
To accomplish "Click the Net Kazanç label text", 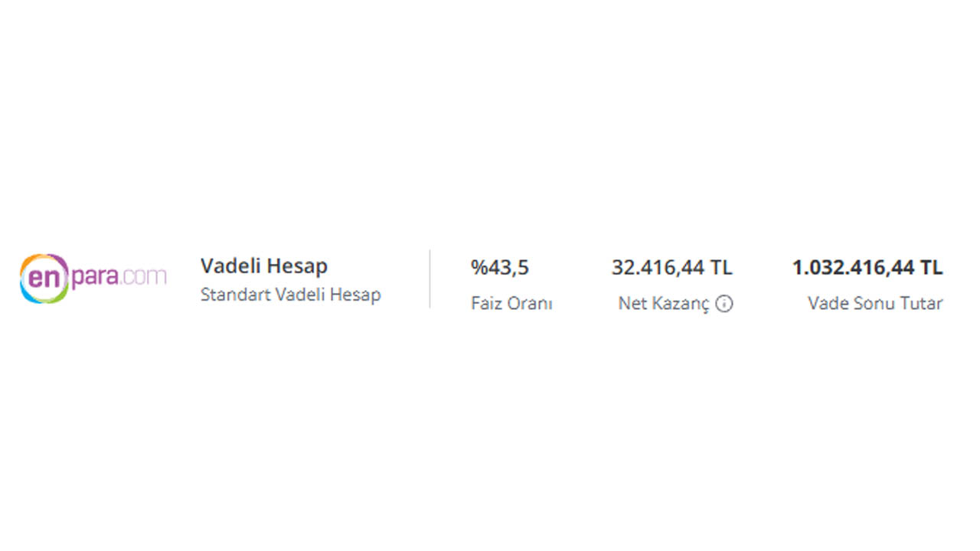I will [664, 304].
